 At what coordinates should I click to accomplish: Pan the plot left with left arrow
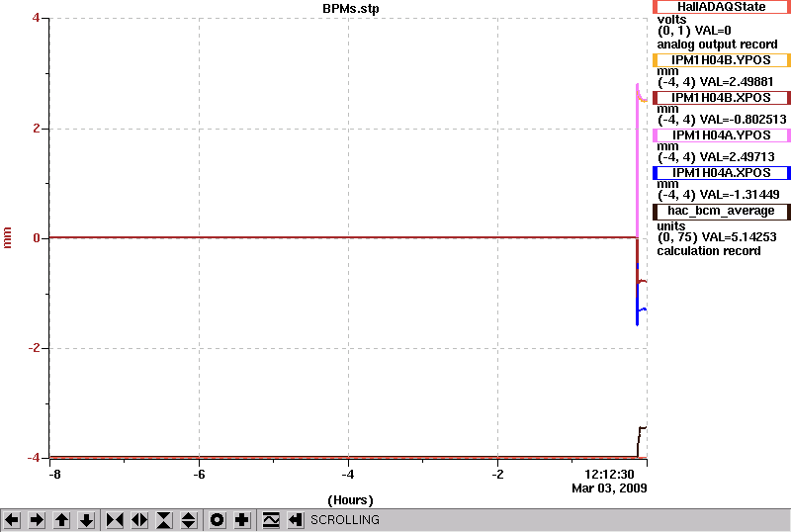(12, 520)
